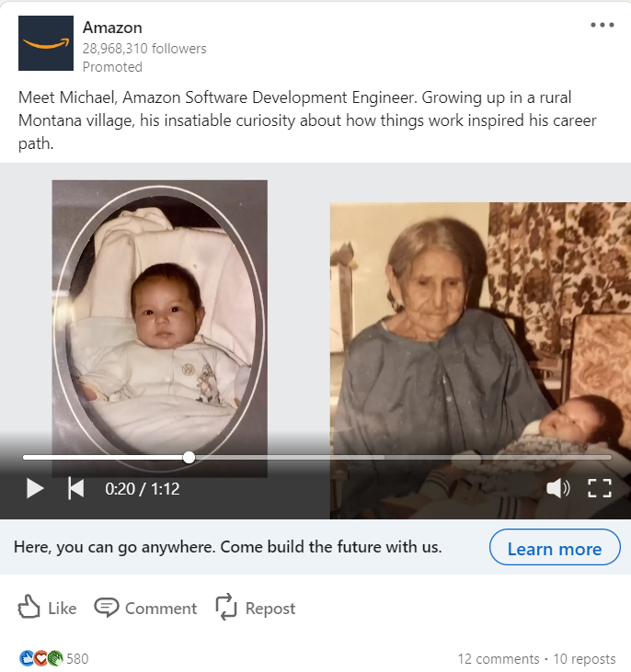View the 10 reposts link
The image size is (631, 672).
pyautogui.click(x=584, y=659)
